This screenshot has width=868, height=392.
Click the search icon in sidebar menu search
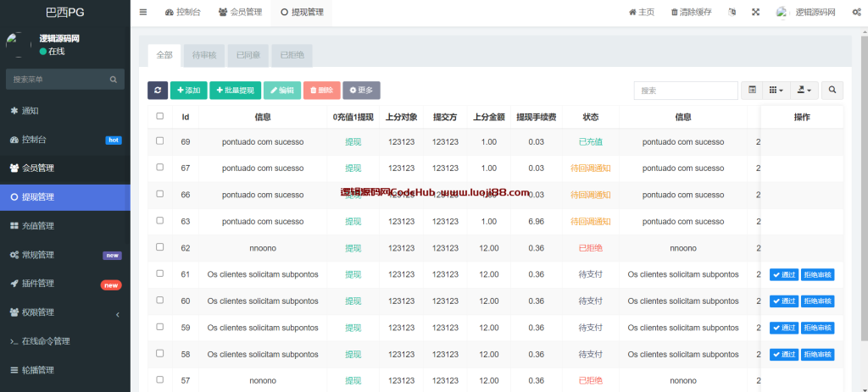tap(114, 80)
